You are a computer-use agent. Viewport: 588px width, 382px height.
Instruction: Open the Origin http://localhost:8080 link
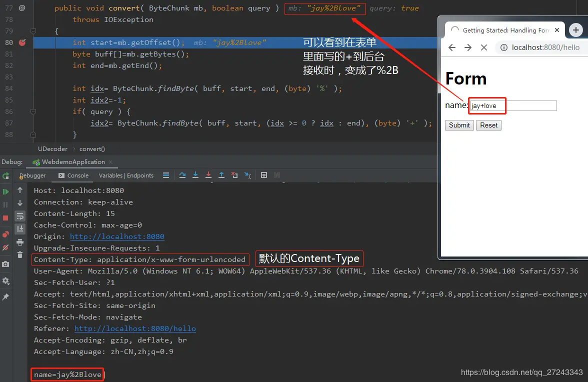pyautogui.click(x=117, y=236)
